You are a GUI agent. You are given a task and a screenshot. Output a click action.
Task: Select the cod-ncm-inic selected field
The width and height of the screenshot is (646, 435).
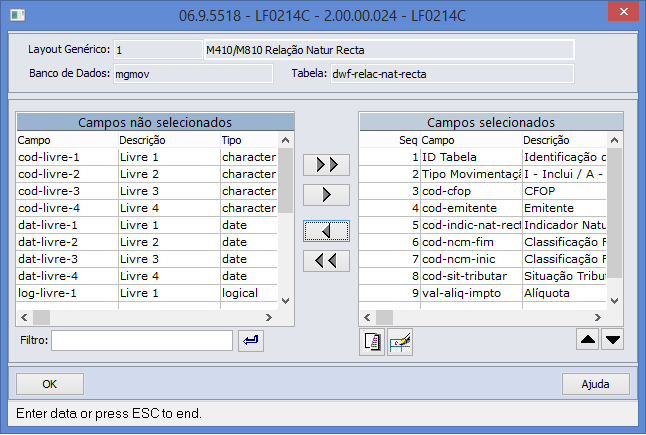(483, 259)
